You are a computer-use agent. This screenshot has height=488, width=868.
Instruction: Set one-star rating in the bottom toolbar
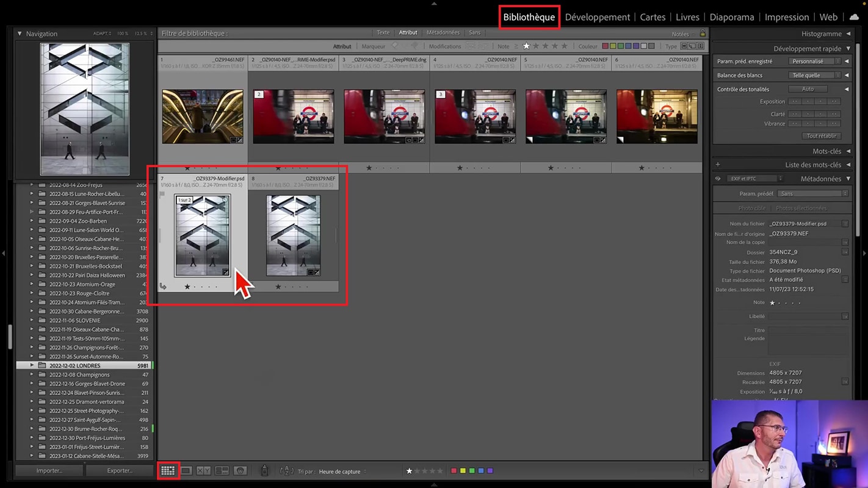[410, 471]
